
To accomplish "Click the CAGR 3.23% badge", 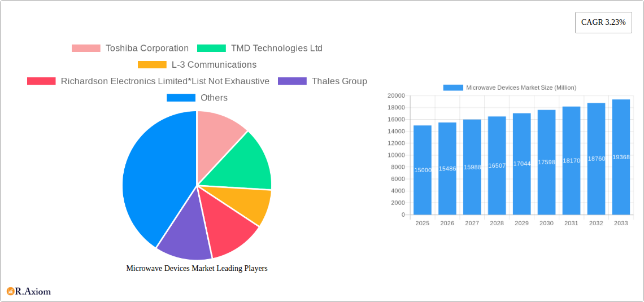I will pyautogui.click(x=603, y=23).
